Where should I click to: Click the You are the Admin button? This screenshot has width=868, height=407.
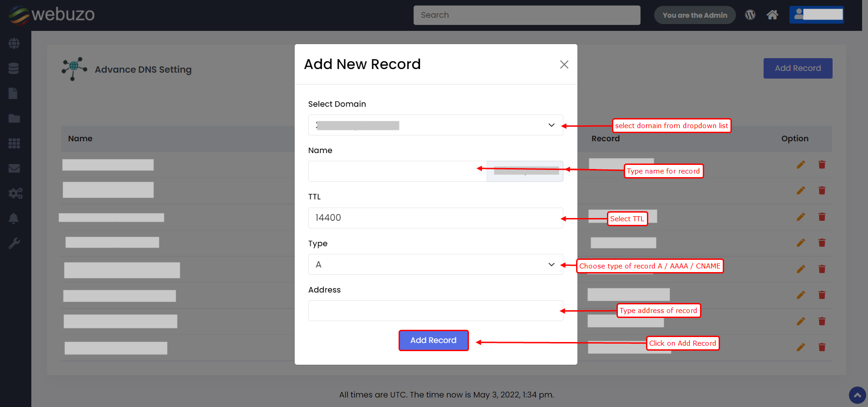point(695,15)
